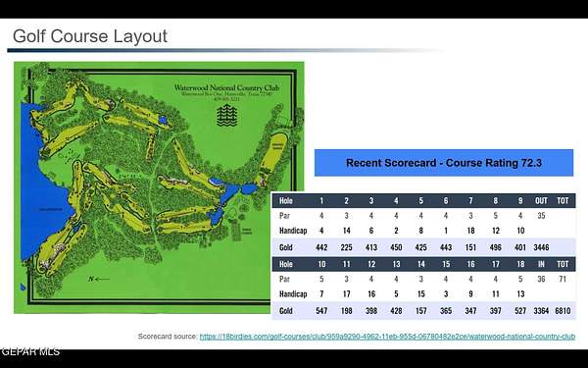The image size is (588, 368).
Task: Click the IN column header
Action: pyautogui.click(x=541, y=264)
